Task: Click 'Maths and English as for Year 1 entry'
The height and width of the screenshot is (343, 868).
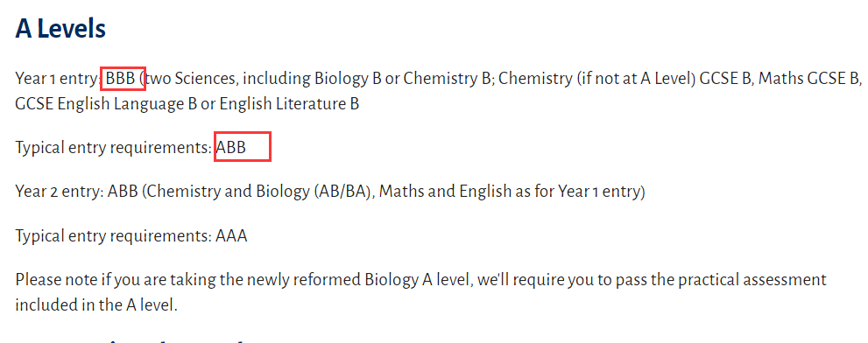Action: tap(512, 192)
